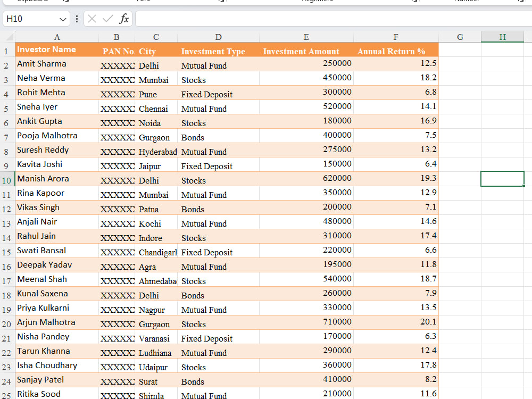This screenshot has height=399, width=532.
Task: Click the Name Box showing H10
Action: pos(36,19)
